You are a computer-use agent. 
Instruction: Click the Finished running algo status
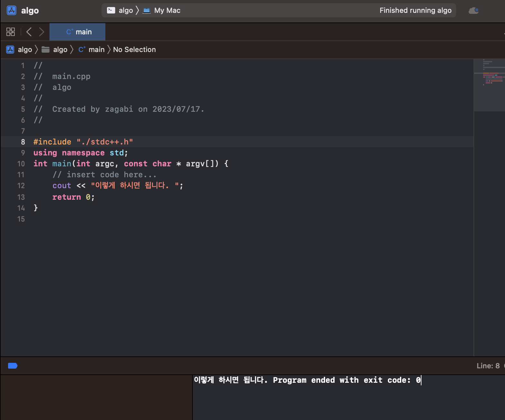[415, 11]
